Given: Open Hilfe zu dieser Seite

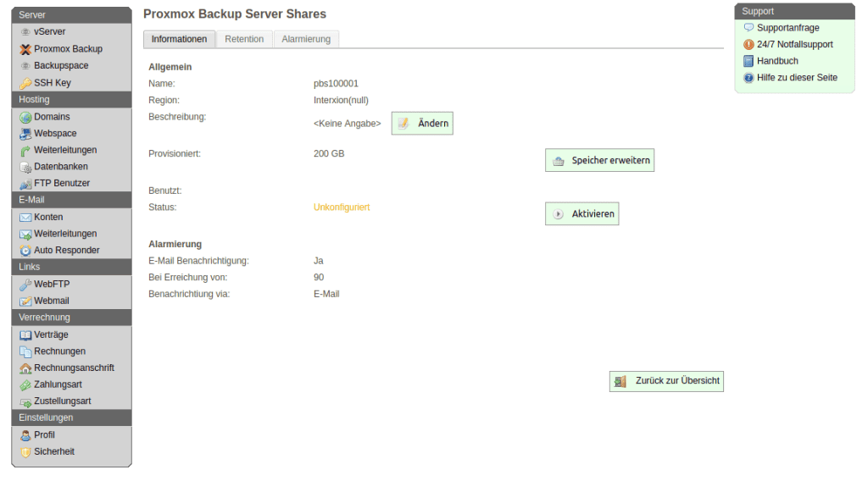Looking at the screenshot, I should [797, 77].
